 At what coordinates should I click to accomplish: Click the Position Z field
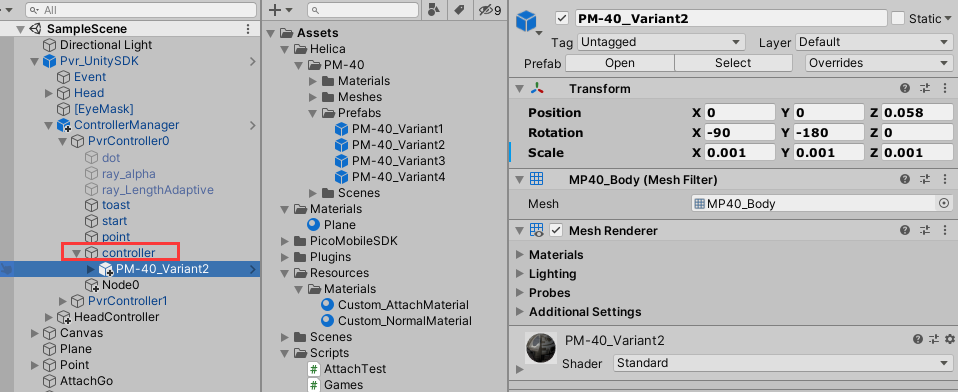[x=917, y=113]
